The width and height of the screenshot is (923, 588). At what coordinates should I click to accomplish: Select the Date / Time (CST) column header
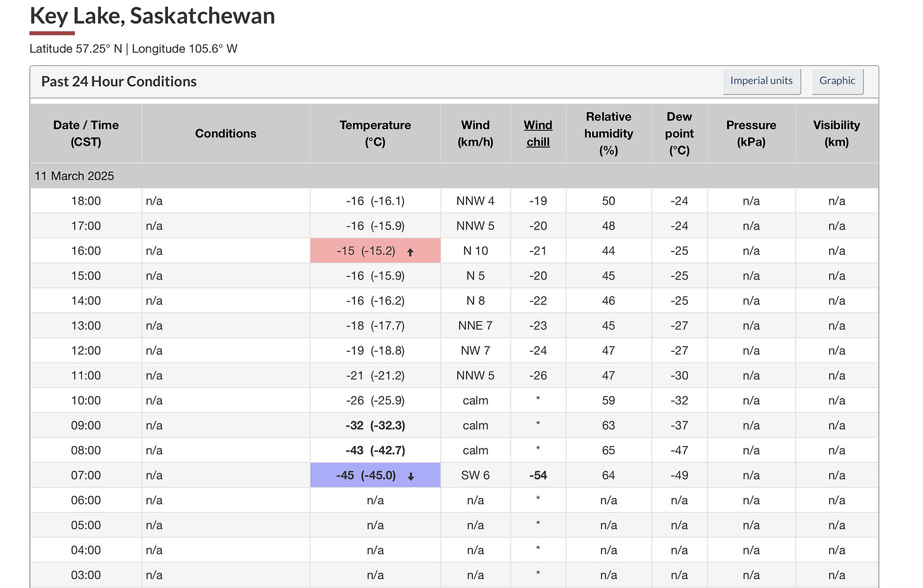86,134
